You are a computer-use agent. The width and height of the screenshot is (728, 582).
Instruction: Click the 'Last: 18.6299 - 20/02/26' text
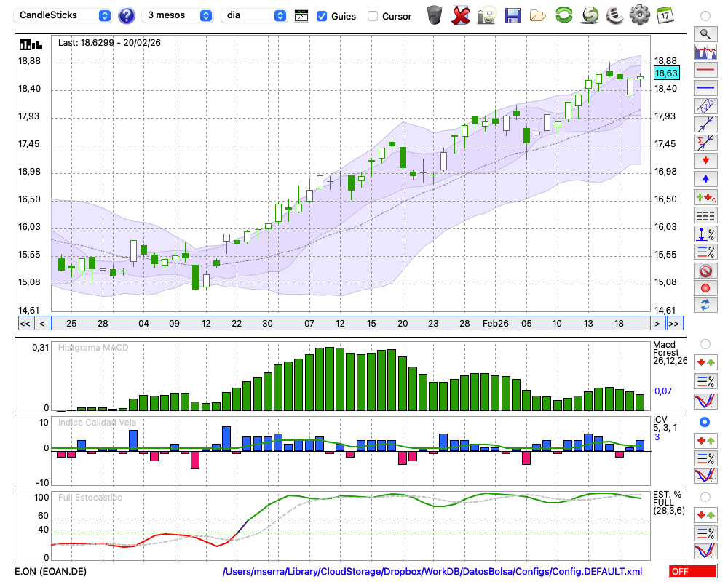click(x=109, y=43)
